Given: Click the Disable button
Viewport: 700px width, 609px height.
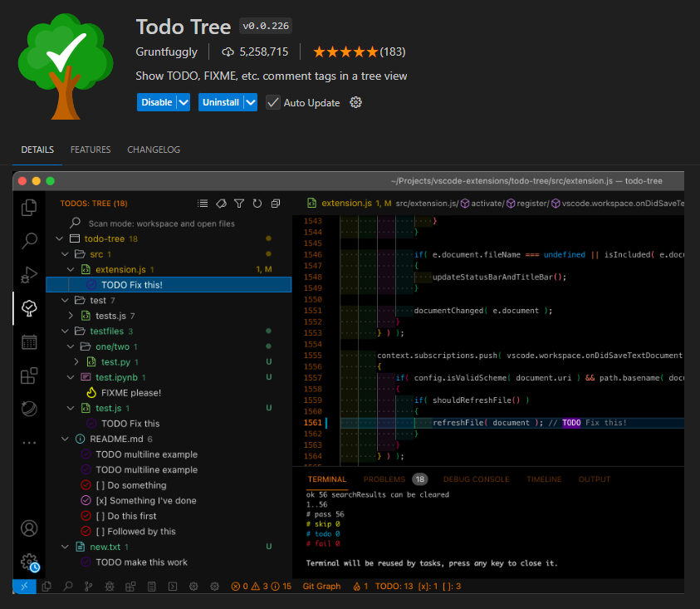Looking at the screenshot, I should 157,102.
